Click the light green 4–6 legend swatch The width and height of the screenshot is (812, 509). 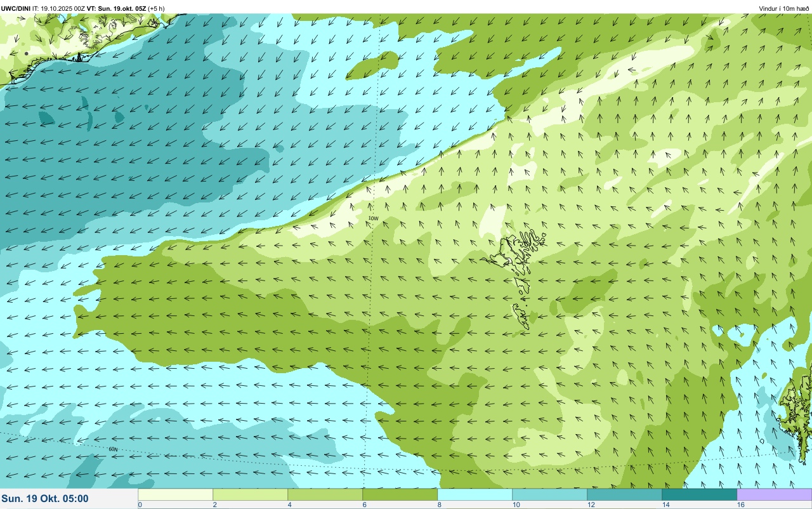(325, 494)
